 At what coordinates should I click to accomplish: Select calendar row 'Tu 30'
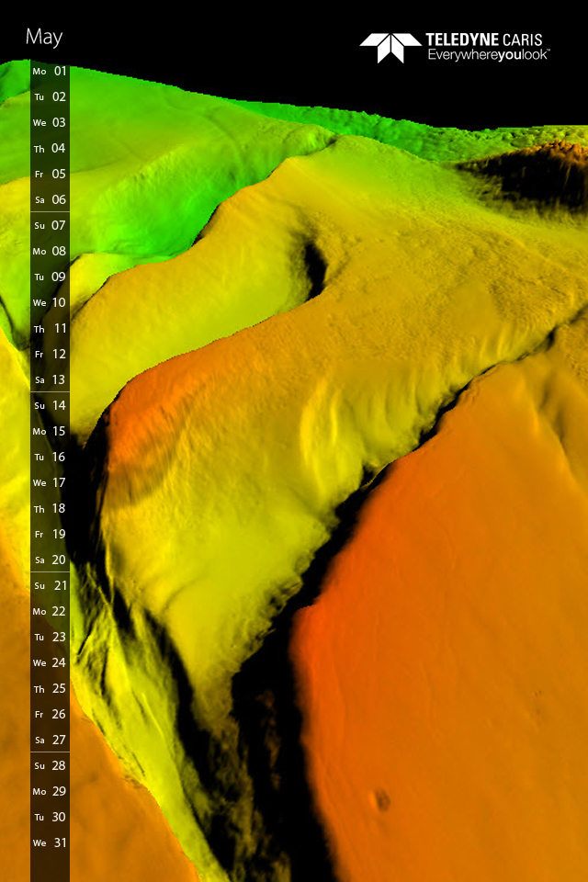click(51, 817)
